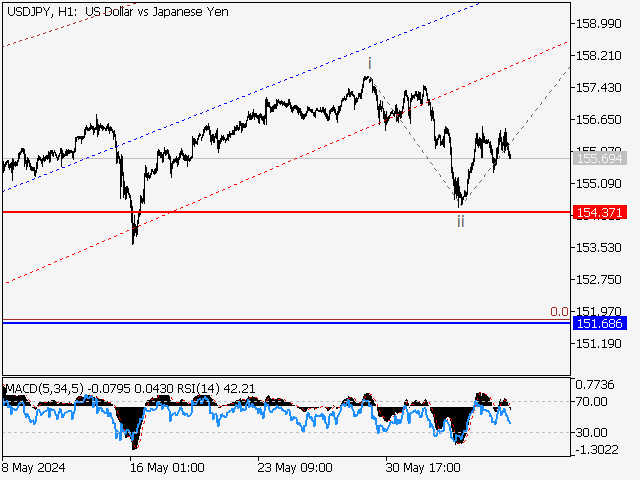Viewport: 640px width, 480px height.
Task: Click the wave label 'ii' below the low
Action: [x=461, y=222]
